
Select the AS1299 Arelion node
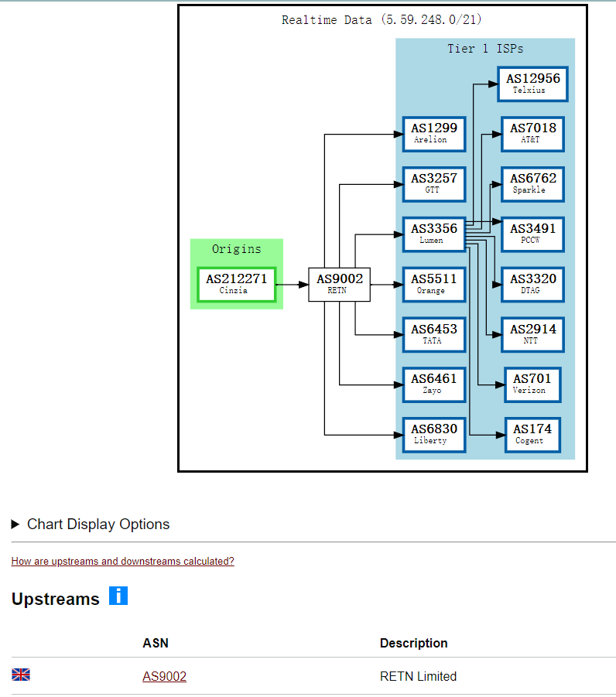click(434, 134)
